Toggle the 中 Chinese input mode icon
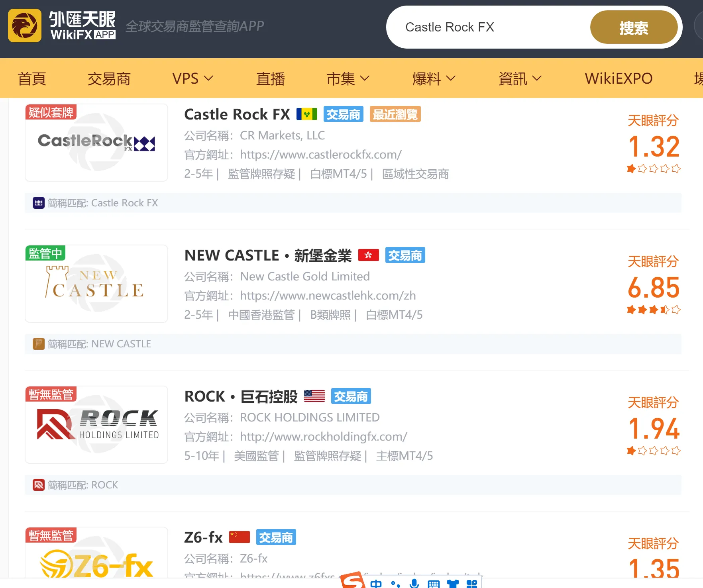This screenshot has width=703, height=588. coord(376,584)
